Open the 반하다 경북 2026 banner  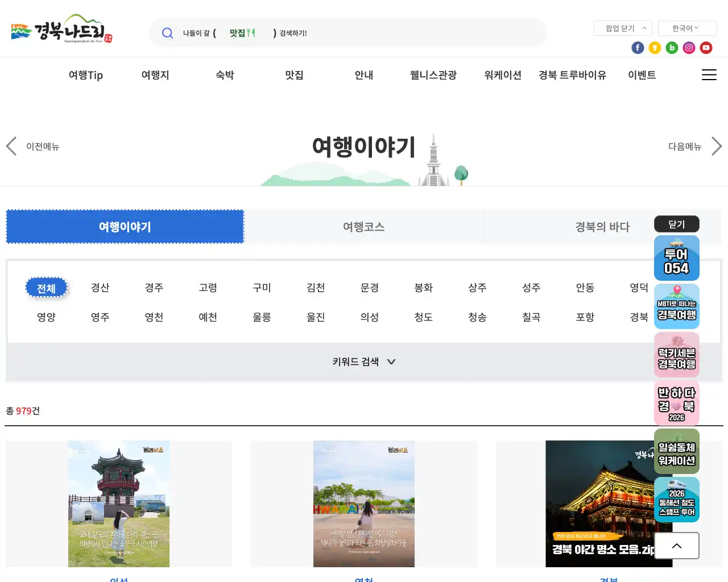click(x=677, y=403)
